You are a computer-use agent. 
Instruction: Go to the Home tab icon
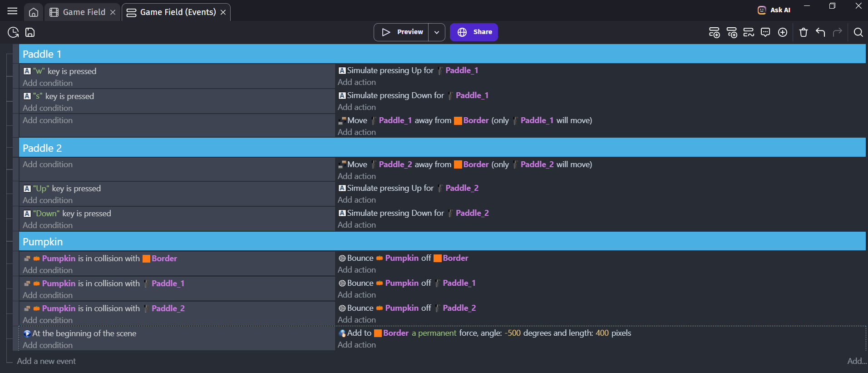coord(34,12)
